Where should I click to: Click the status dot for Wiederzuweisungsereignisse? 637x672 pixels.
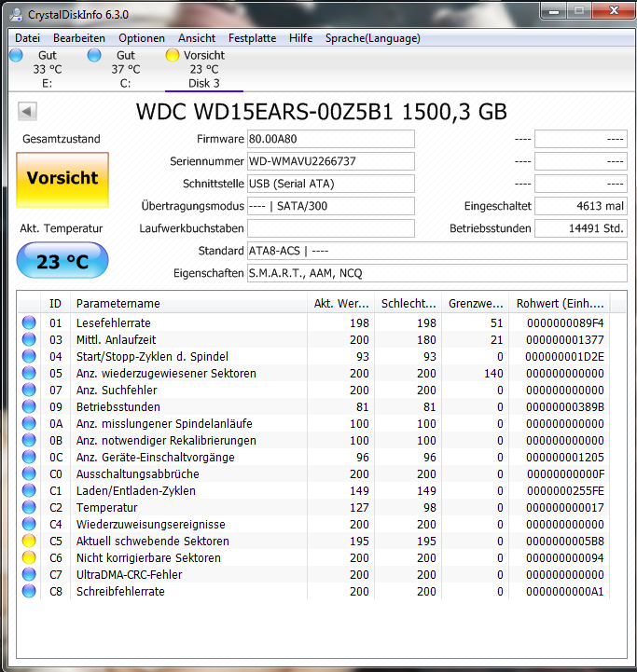click(29, 524)
